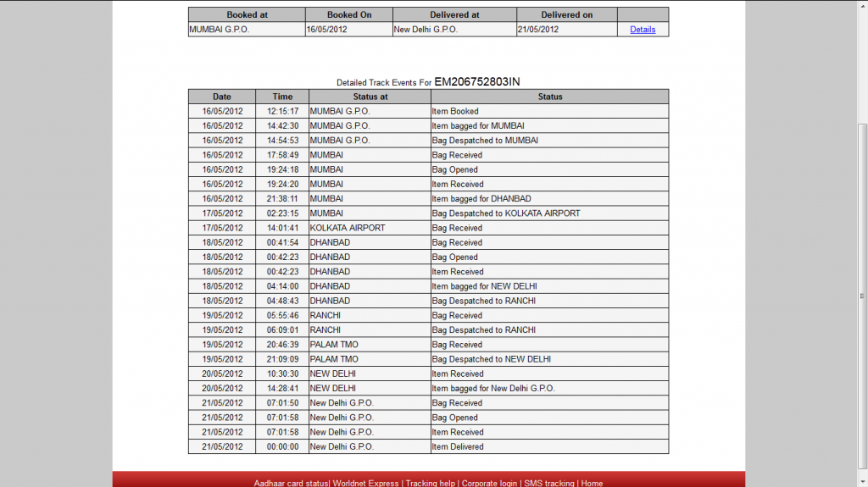Image resolution: width=868 pixels, height=487 pixels.
Task: Select time cell 00:41:54
Action: [x=282, y=242]
